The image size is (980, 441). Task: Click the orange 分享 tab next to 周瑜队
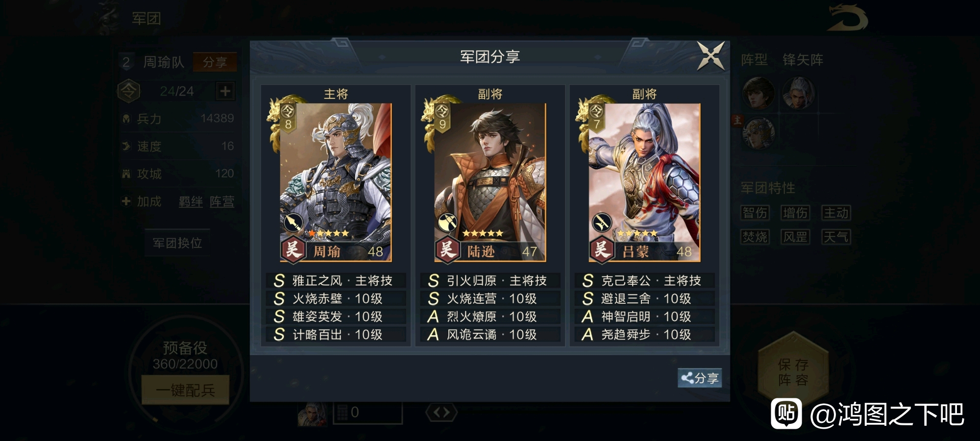215,62
